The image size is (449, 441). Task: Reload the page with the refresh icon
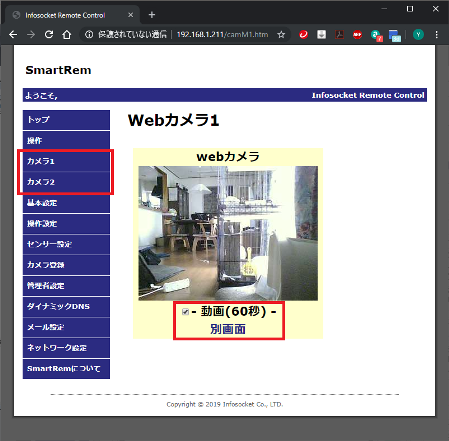tap(49, 34)
